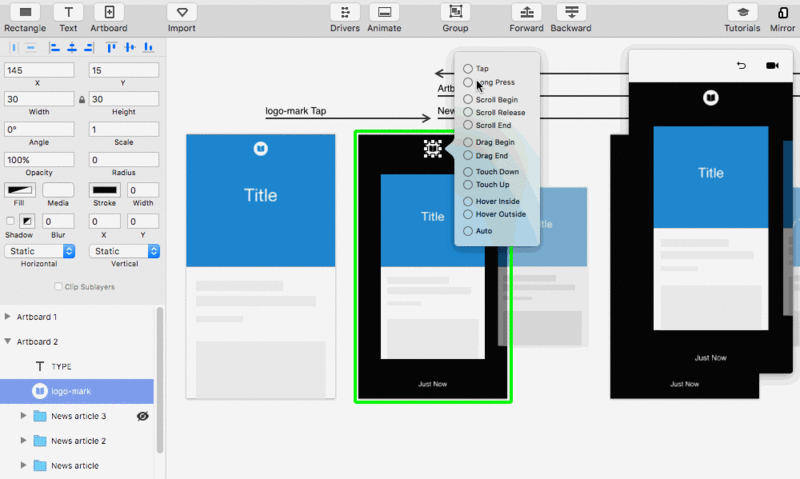Open the Drivers panel
The width and height of the screenshot is (800, 479).
(x=345, y=18)
